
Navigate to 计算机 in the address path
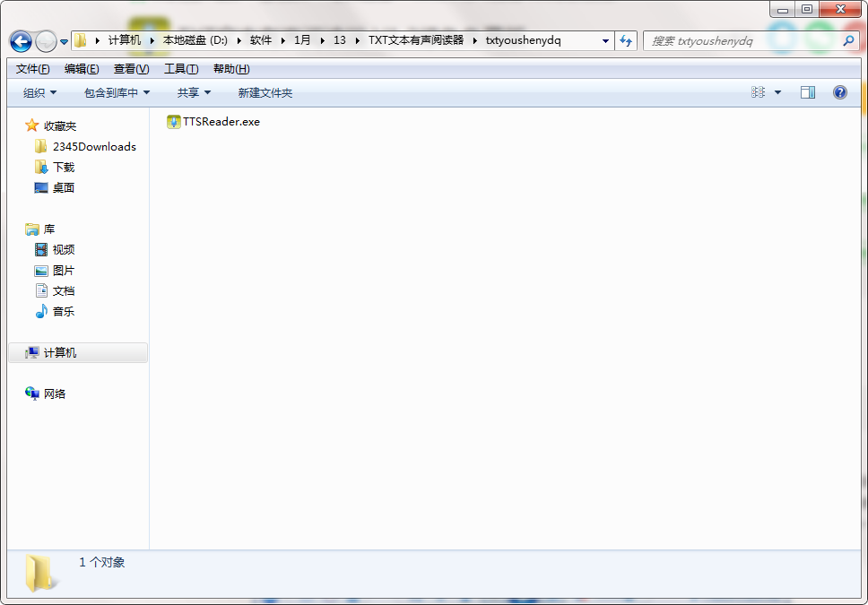point(125,40)
